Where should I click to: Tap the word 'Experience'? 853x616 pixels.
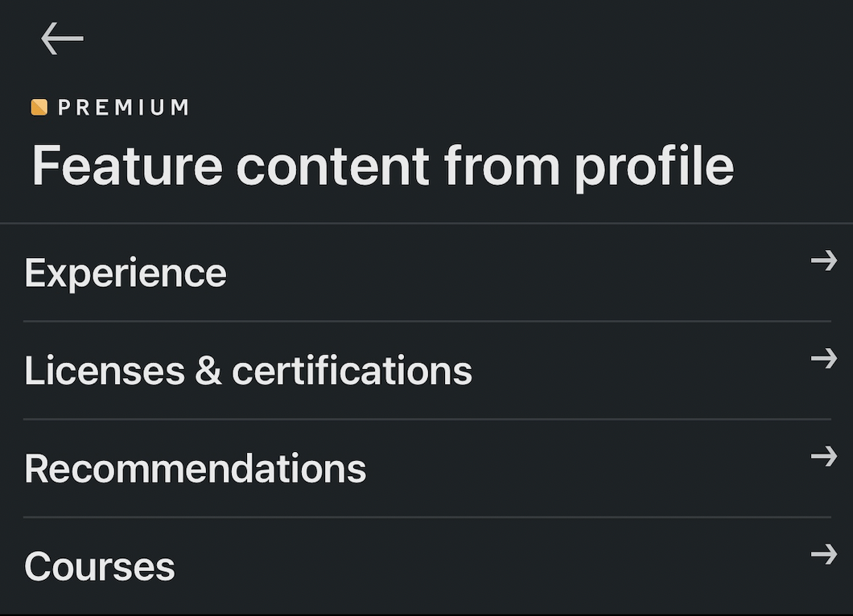(x=126, y=273)
